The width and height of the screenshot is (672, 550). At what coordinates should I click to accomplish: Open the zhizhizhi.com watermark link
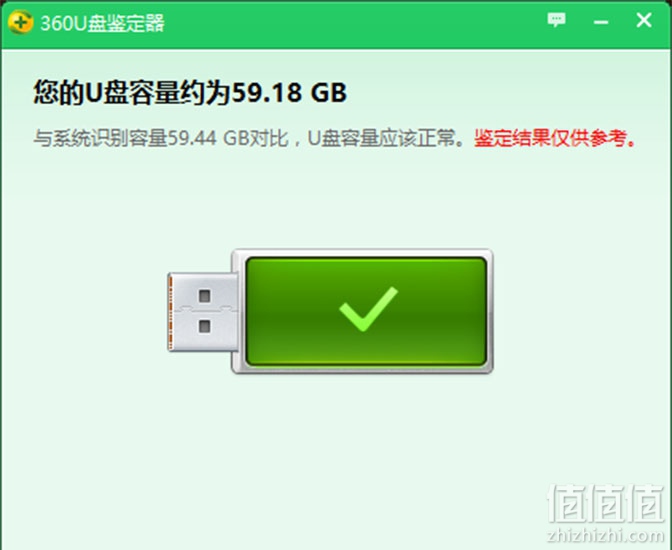tap(606, 535)
